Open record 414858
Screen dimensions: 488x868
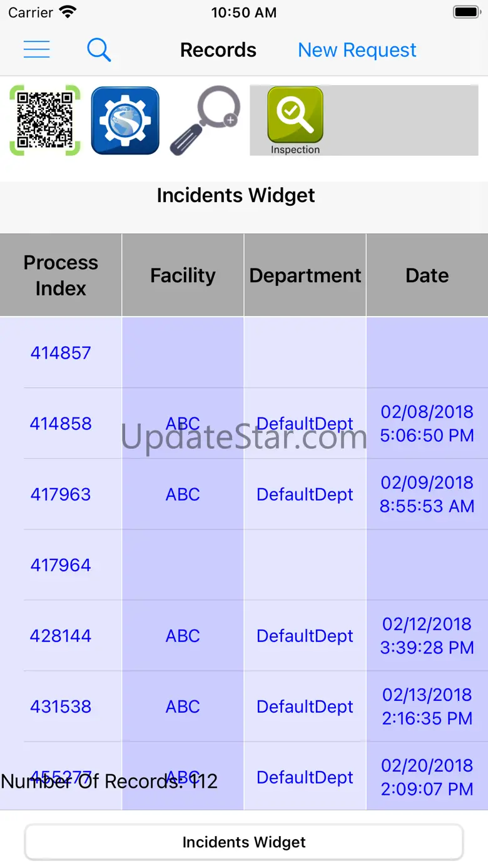pos(61,424)
